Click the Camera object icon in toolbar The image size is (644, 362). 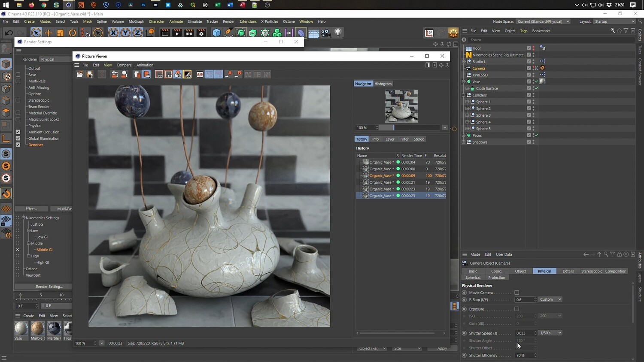point(325,33)
